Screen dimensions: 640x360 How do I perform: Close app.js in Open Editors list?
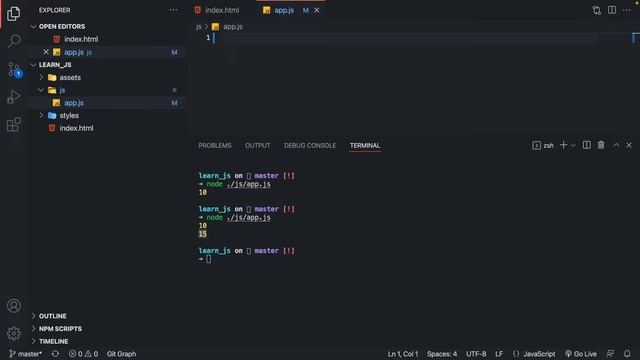(x=46, y=52)
